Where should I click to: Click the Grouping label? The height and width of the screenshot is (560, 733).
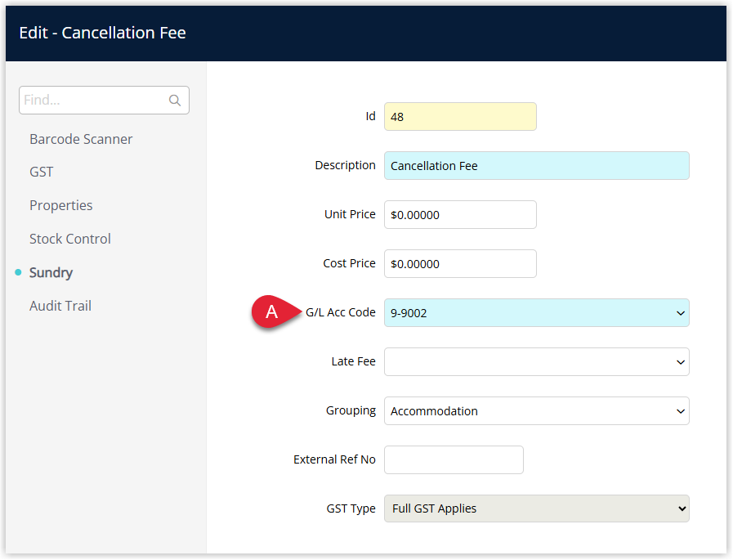point(351,410)
